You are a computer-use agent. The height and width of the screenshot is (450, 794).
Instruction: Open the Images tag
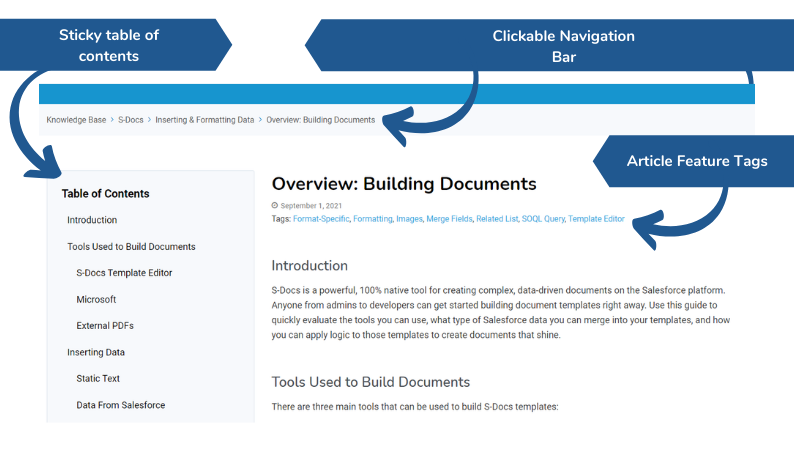pyautogui.click(x=409, y=219)
